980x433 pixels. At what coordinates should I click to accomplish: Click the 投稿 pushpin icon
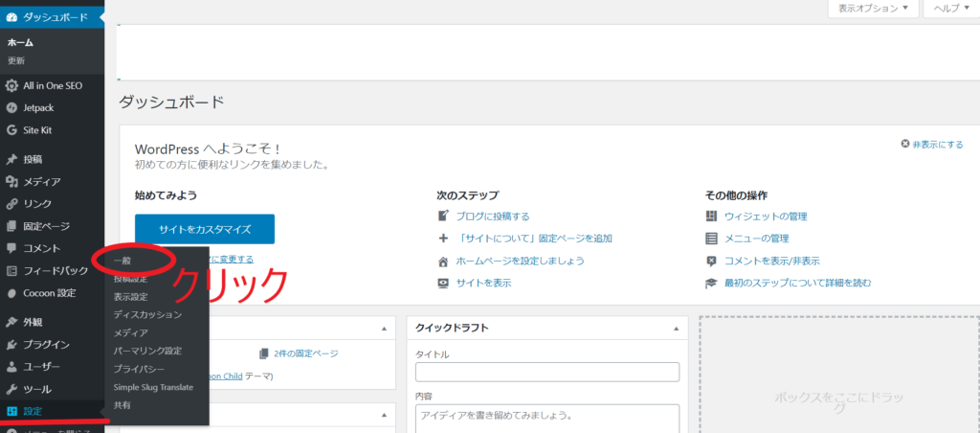pyautogui.click(x=11, y=160)
